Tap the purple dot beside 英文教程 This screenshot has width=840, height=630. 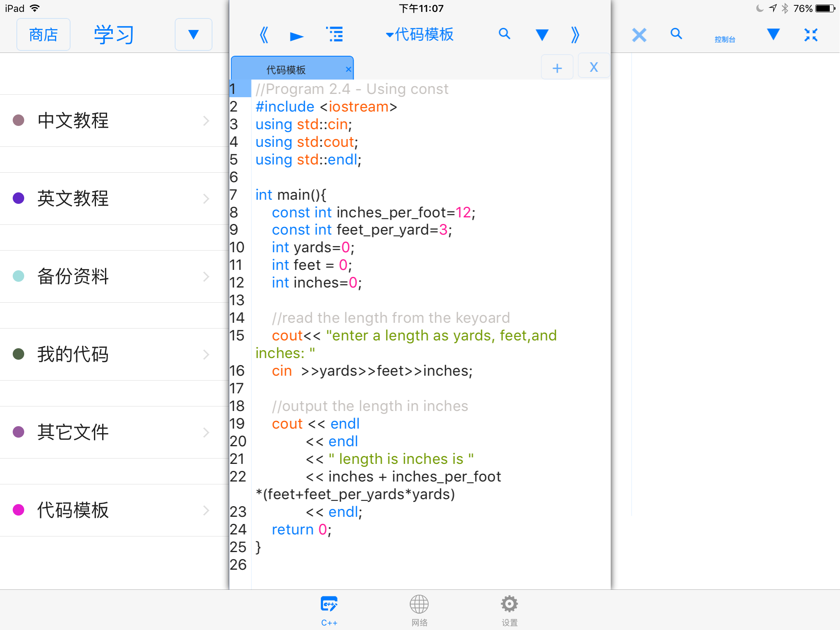pos(18,198)
